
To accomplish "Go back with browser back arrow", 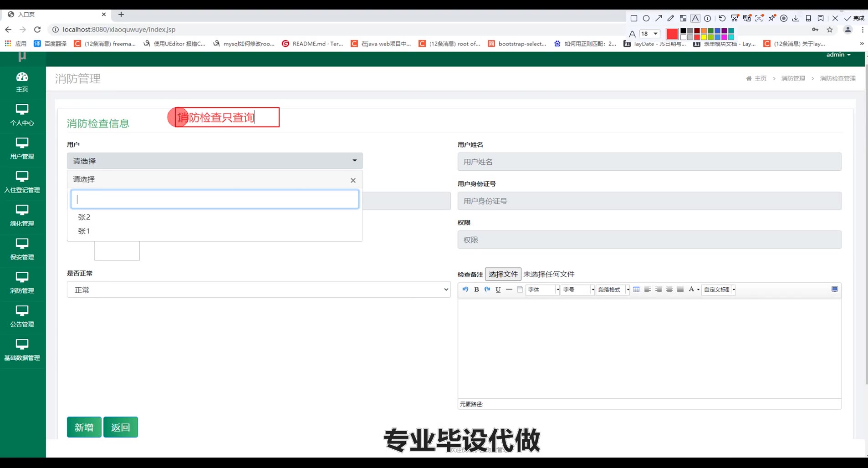I will tap(8, 30).
